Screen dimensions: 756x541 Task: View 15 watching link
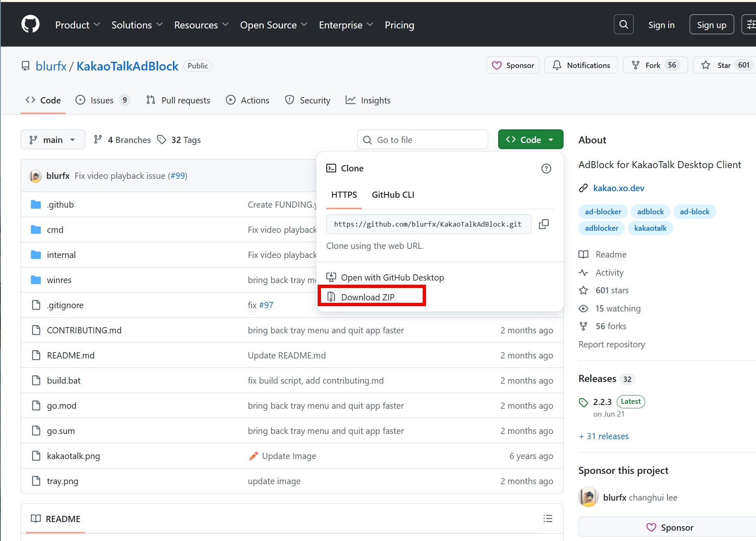pos(610,308)
